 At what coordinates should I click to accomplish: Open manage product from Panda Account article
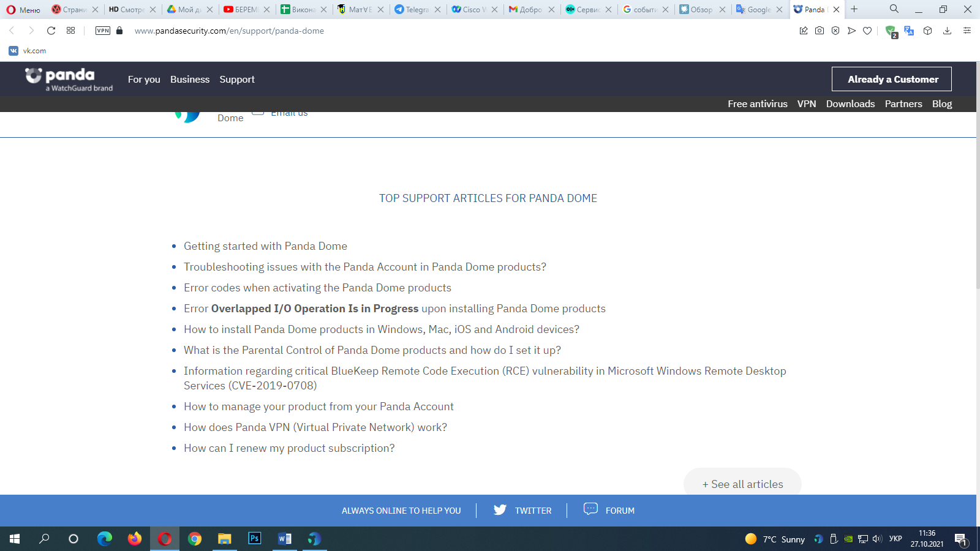318,407
